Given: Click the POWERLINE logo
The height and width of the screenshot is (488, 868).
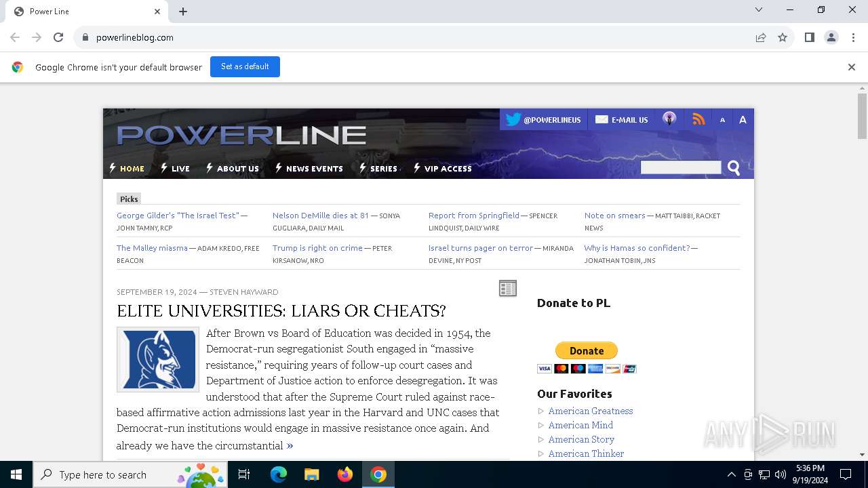Looking at the screenshot, I should tap(241, 135).
